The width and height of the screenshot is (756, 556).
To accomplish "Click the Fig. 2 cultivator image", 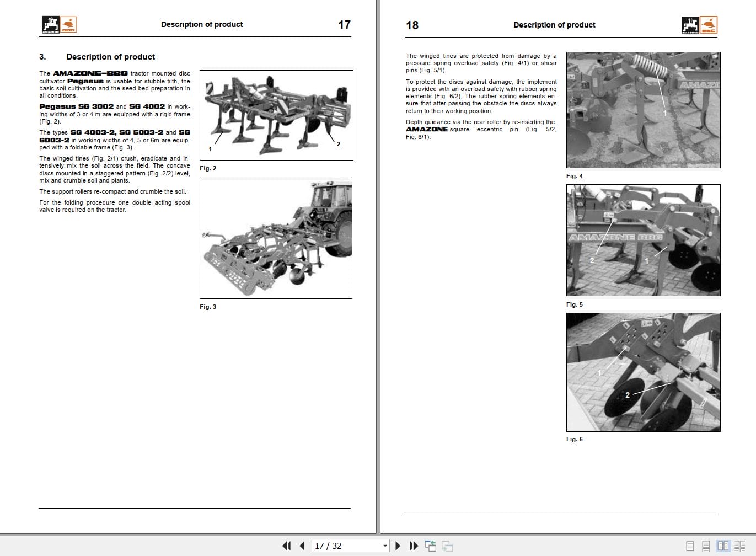I will point(276,115).
